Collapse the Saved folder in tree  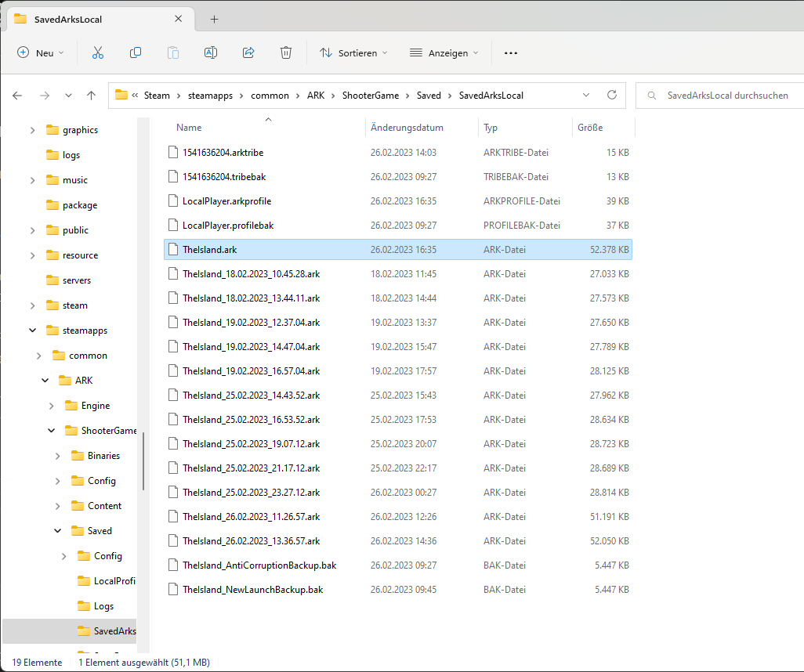click(x=57, y=531)
